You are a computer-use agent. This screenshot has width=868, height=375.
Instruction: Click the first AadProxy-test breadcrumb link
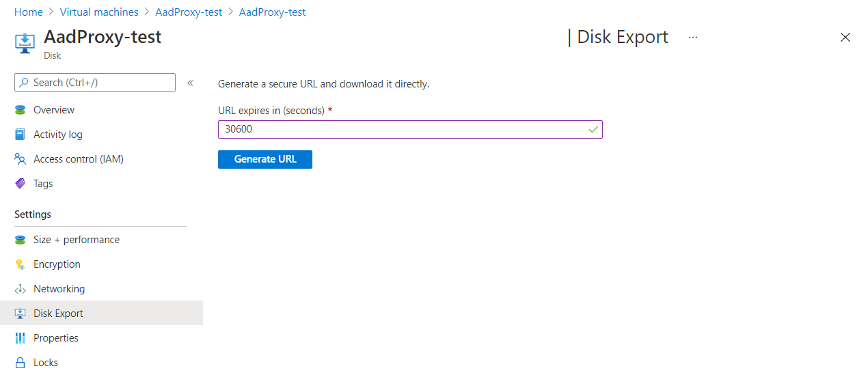point(189,12)
